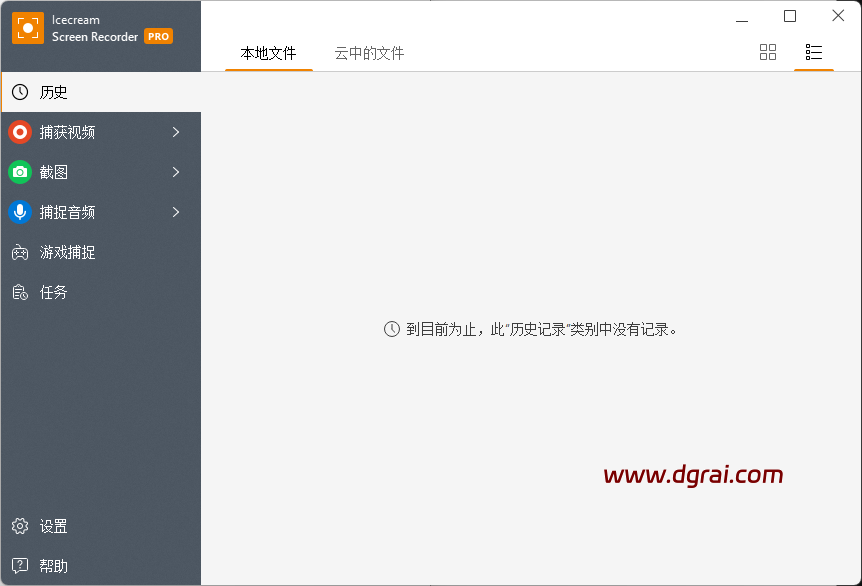Open 设置 label
This screenshot has height=586, width=862.
click(53, 526)
